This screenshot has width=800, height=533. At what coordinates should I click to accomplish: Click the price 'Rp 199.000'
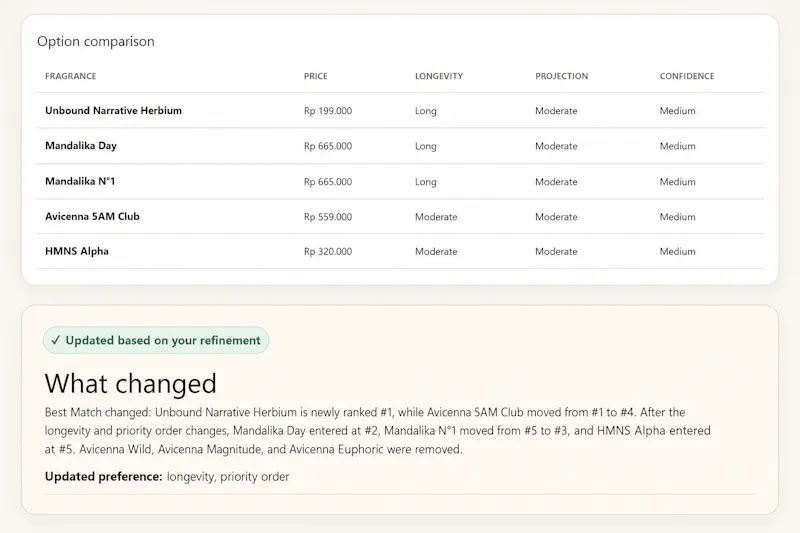coord(328,111)
